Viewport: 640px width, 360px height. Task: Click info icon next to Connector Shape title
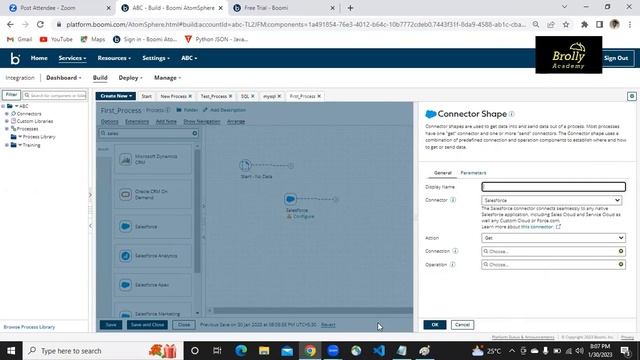tap(511, 114)
